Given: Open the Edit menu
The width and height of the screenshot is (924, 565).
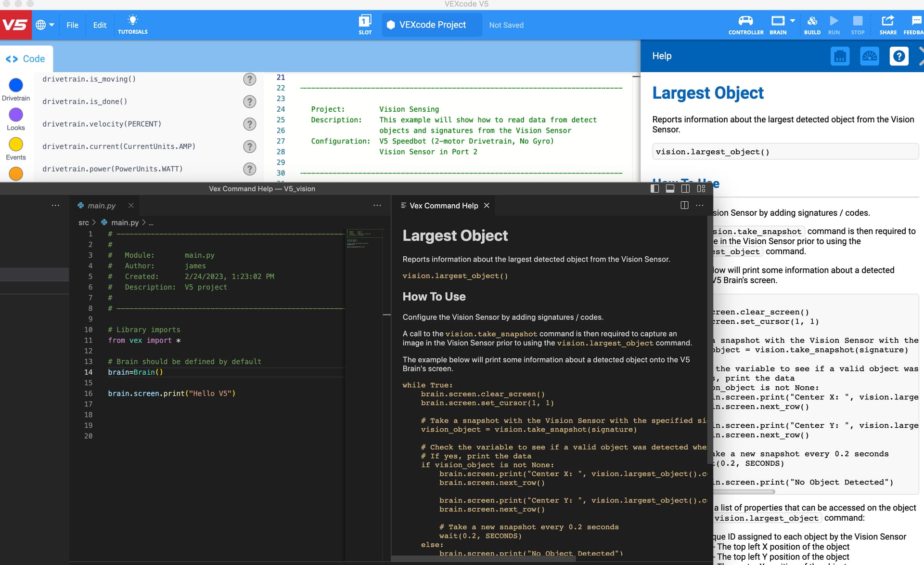Looking at the screenshot, I should [100, 25].
